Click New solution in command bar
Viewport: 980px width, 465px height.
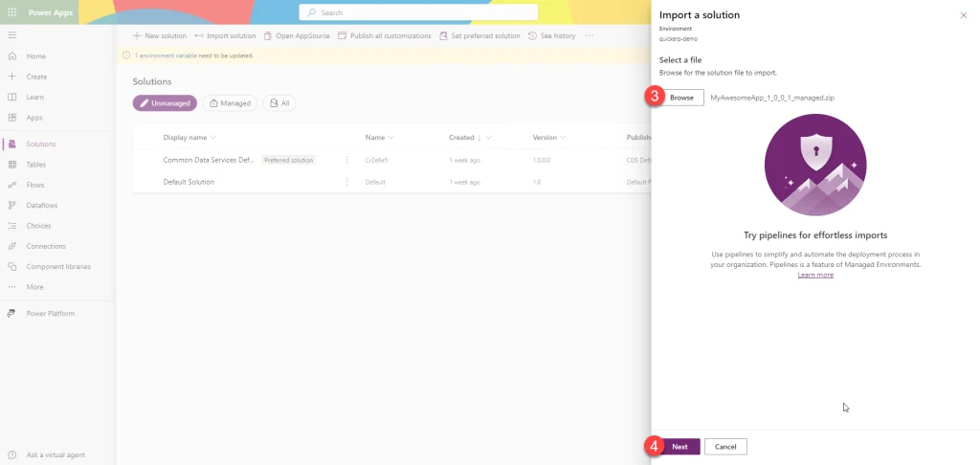pyautogui.click(x=160, y=35)
